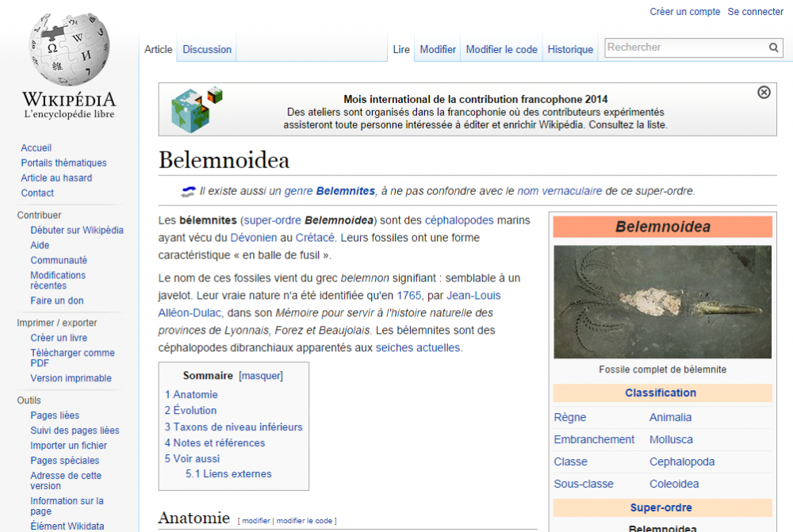Click Animalia in the infobox
The width and height of the screenshot is (793, 532).
670,417
